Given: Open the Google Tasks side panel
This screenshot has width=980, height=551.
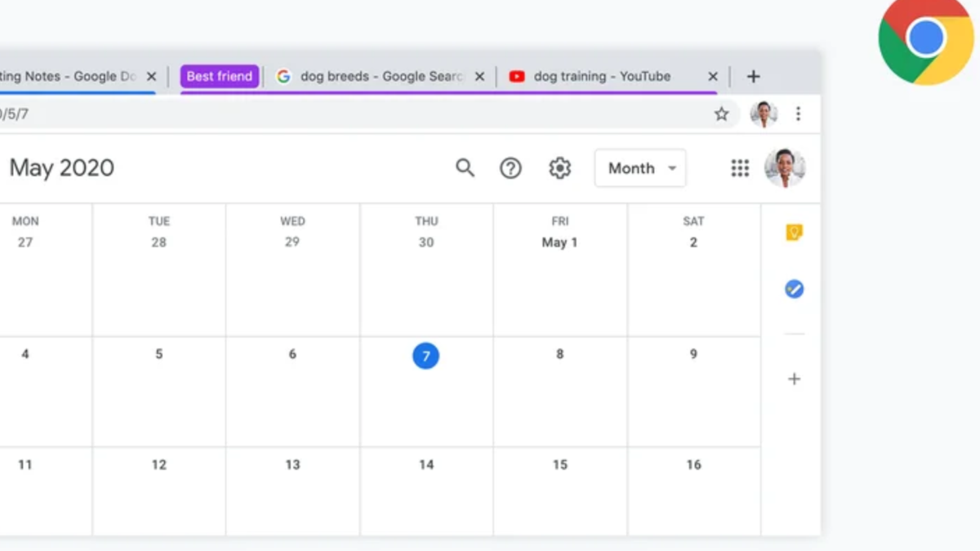Looking at the screenshot, I should pos(793,289).
